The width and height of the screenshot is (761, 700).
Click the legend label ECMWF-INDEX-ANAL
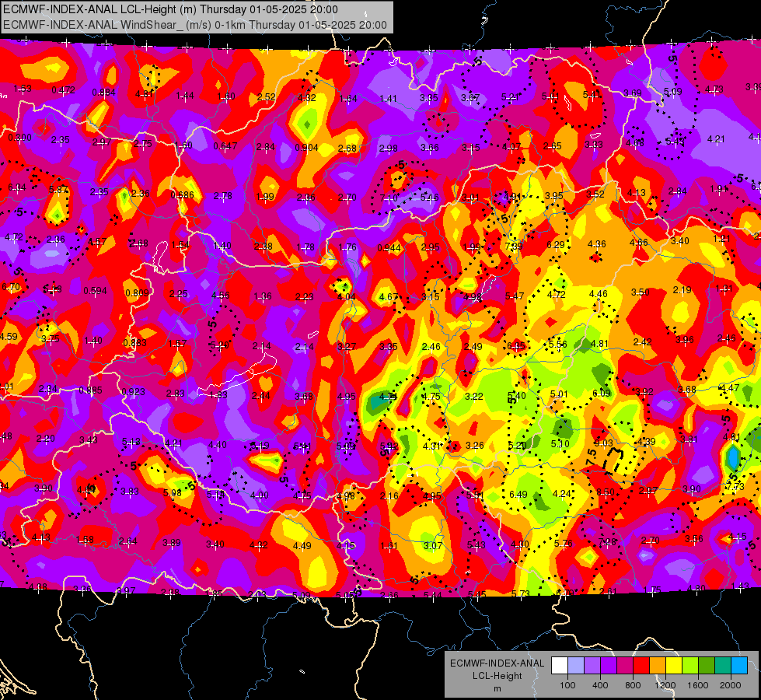[497, 663]
